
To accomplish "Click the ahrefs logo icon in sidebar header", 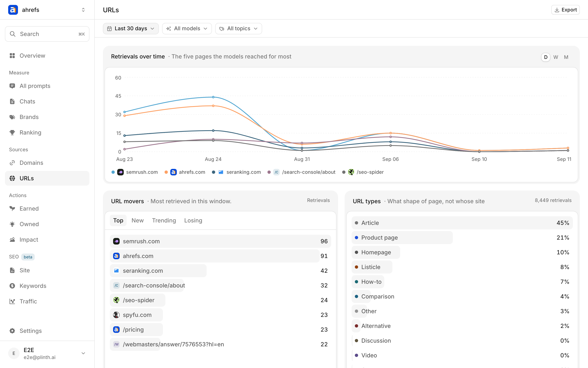I will click(13, 10).
